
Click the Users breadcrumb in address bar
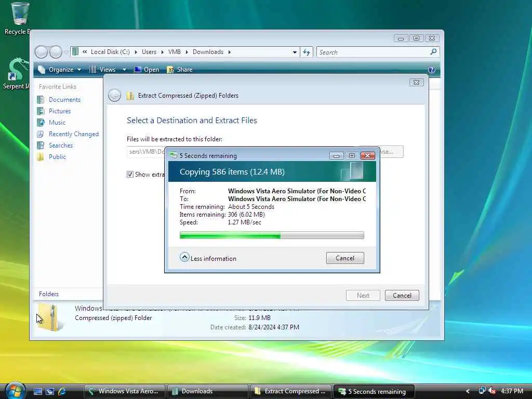point(149,52)
